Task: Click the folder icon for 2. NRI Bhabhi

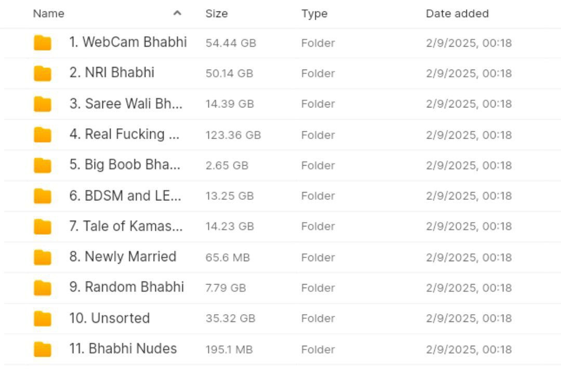Action: pyautogui.click(x=42, y=73)
